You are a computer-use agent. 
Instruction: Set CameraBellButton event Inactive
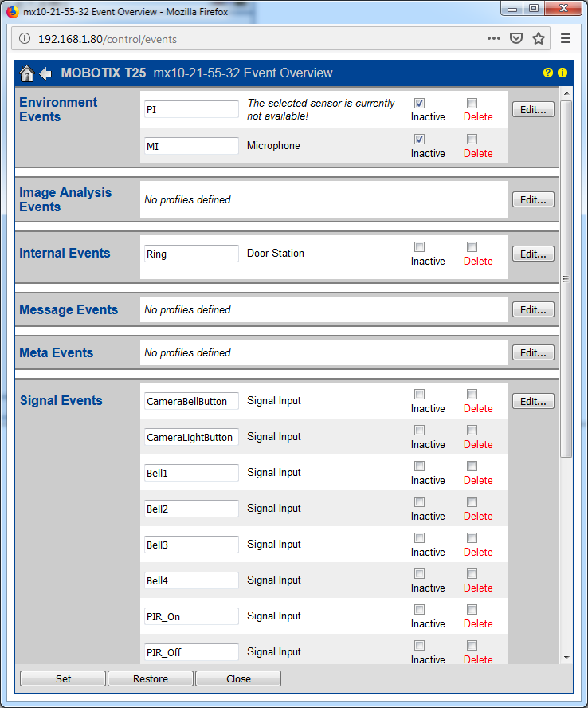pos(419,394)
